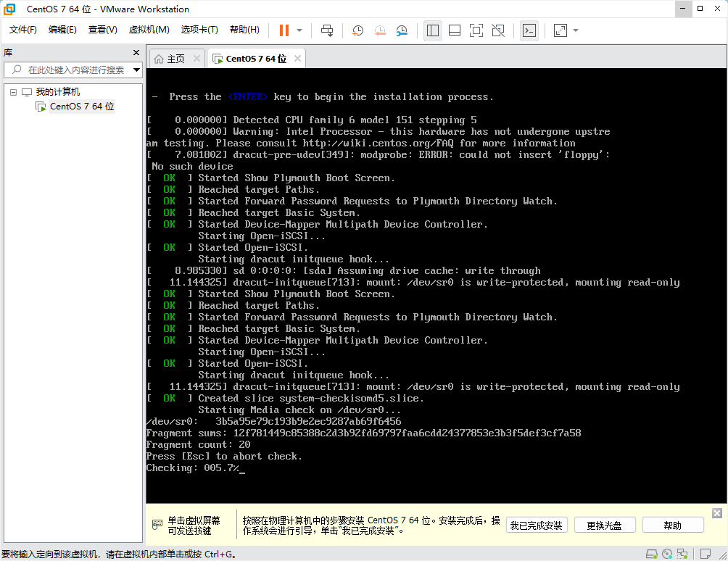
Task: Open the 文件(F) menu
Action: coord(22,30)
